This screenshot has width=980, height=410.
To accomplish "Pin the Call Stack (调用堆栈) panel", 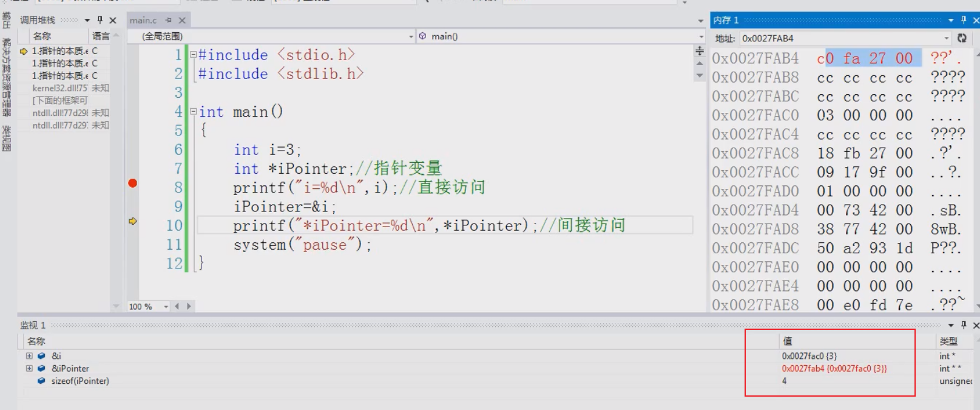I will 100,20.
